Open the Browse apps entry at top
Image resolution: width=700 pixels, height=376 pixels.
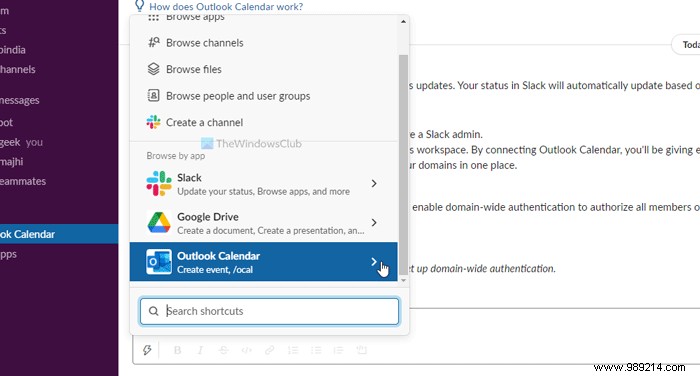click(263, 19)
